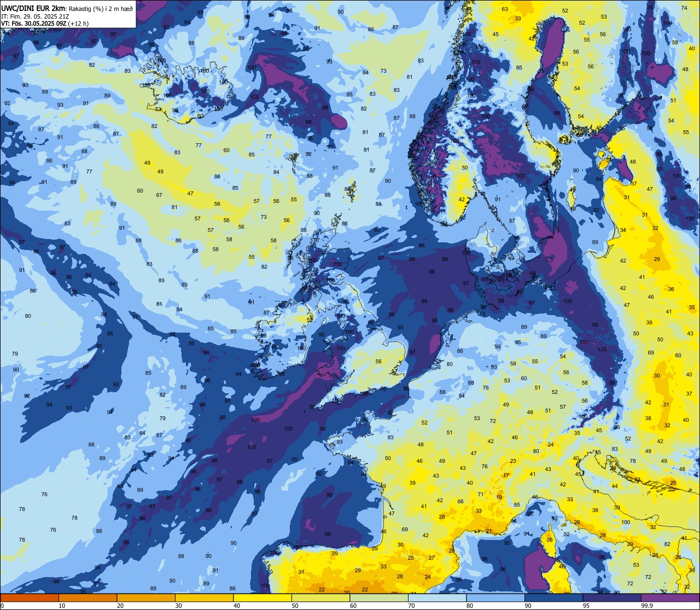Click the purple above-99.9 legend swatch
Screen dimensions: 700x610
[x=670, y=597]
